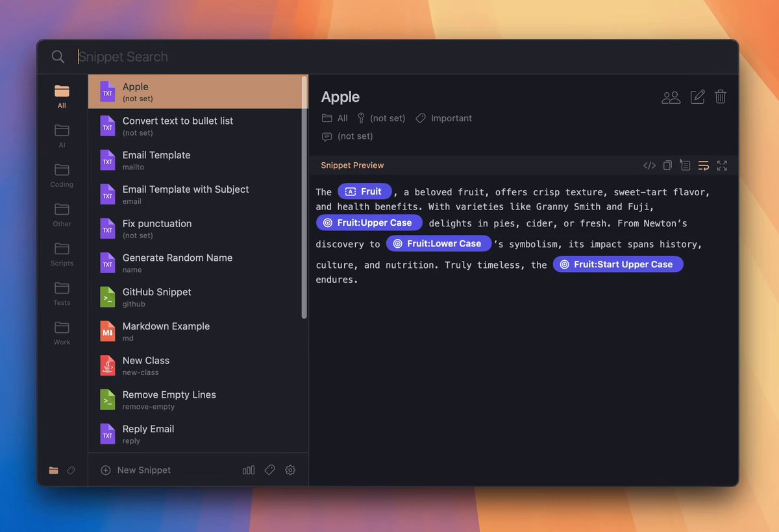This screenshot has height=532, width=779.
Task: Click the Fruit:Upper Case placeholder pill
Action: tap(369, 223)
